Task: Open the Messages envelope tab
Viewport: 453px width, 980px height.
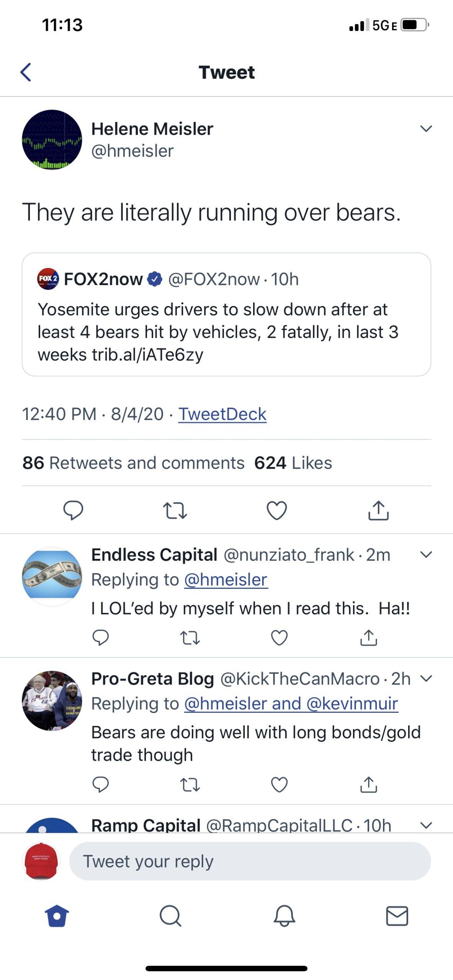Action: click(x=397, y=916)
